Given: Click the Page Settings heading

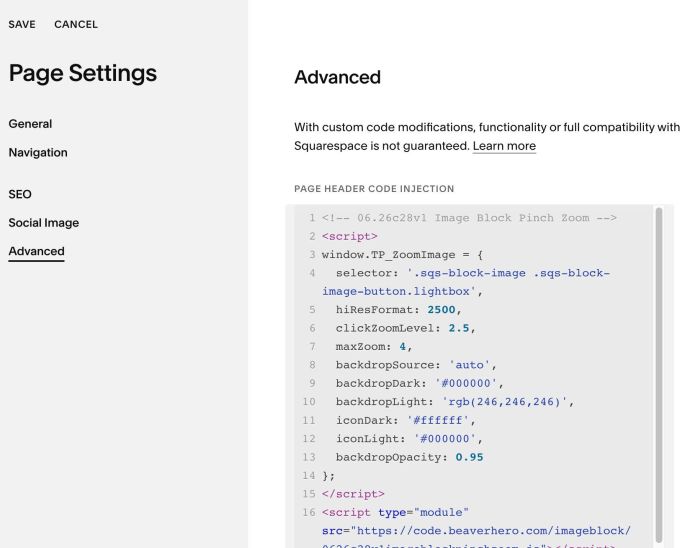Looking at the screenshot, I should tap(83, 73).
